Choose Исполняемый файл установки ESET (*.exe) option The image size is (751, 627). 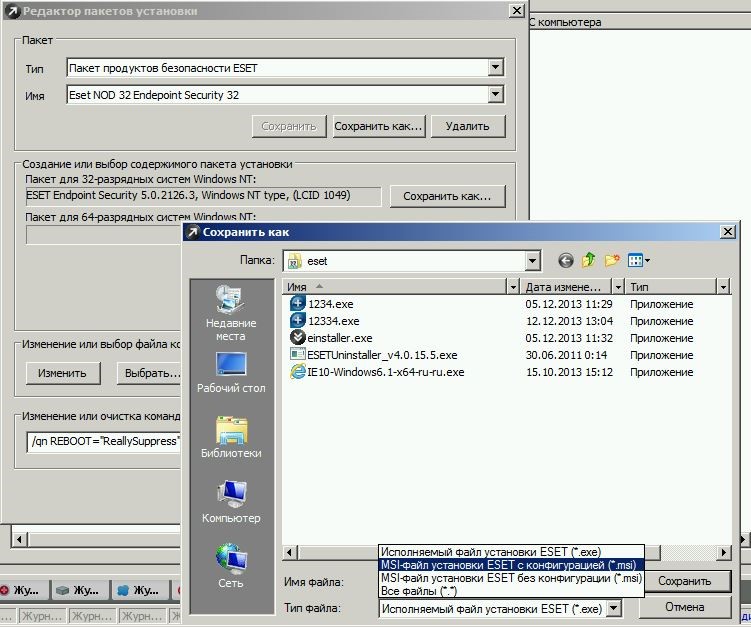(x=511, y=552)
